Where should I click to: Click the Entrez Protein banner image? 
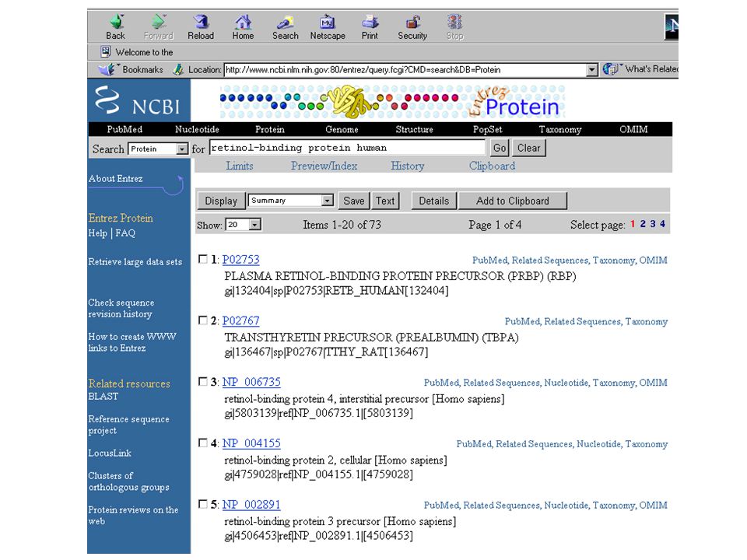[x=392, y=101]
